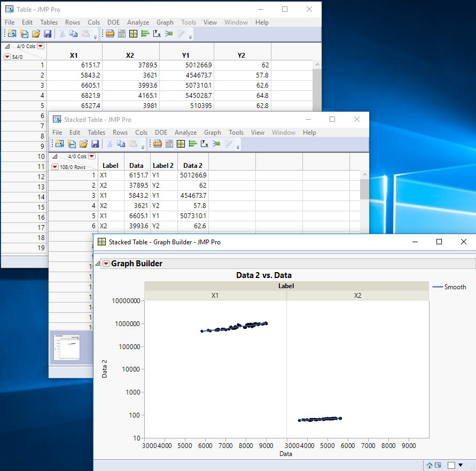Click New Data Table icon in Table window

[x=12, y=34]
